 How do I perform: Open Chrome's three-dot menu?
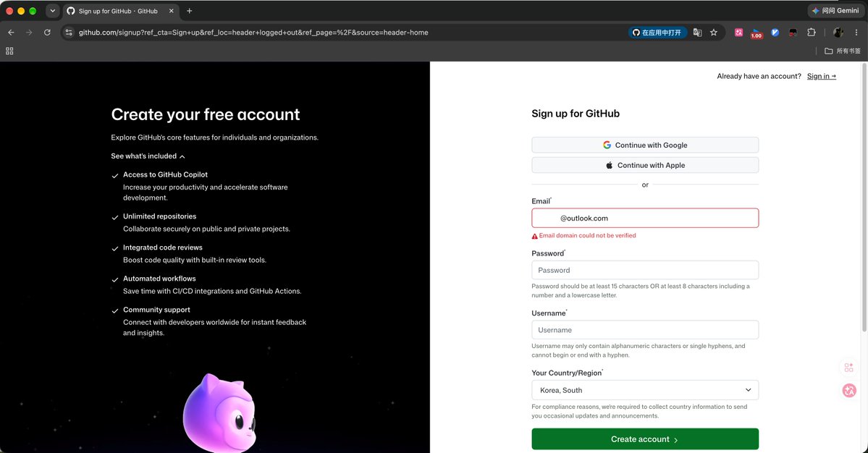(x=856, y=33)
